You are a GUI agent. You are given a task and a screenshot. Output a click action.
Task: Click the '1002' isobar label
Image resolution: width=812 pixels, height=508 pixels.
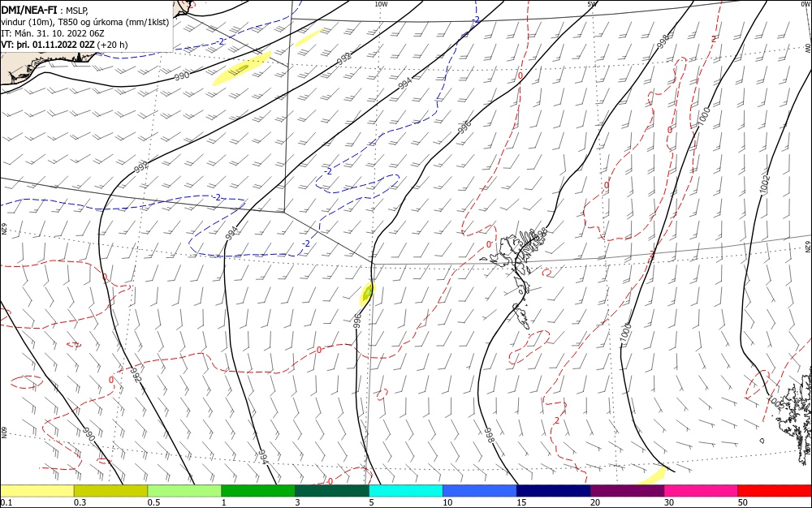764,185
